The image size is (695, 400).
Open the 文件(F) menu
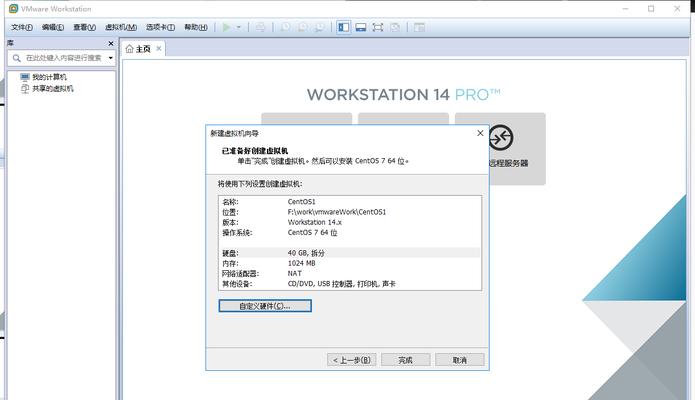(x=22, y=27)
